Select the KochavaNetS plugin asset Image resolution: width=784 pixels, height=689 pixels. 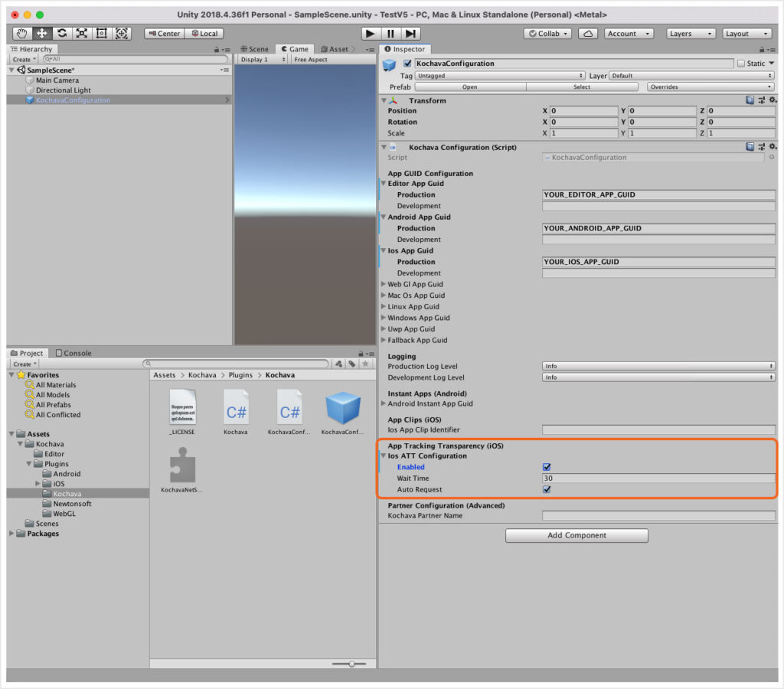182,470
